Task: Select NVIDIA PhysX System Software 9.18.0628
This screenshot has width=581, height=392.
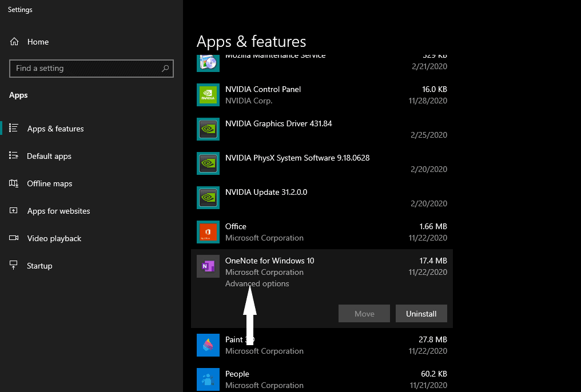Action: (297, 158)
